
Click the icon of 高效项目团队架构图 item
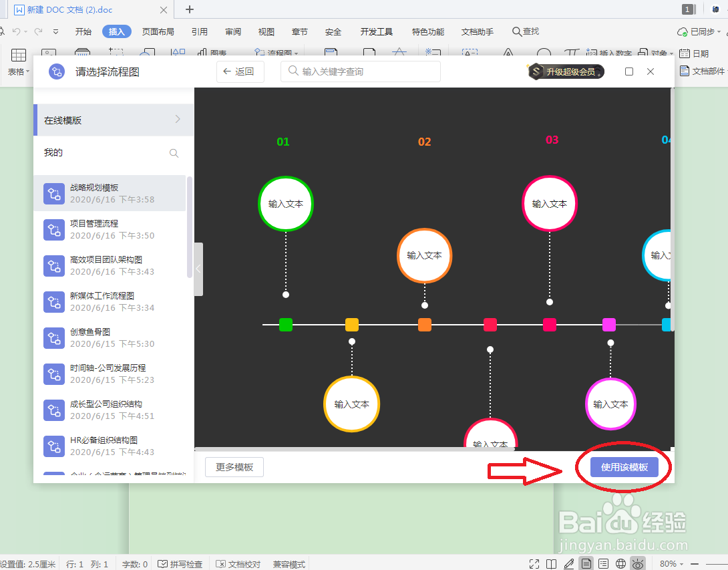[54, 266]
